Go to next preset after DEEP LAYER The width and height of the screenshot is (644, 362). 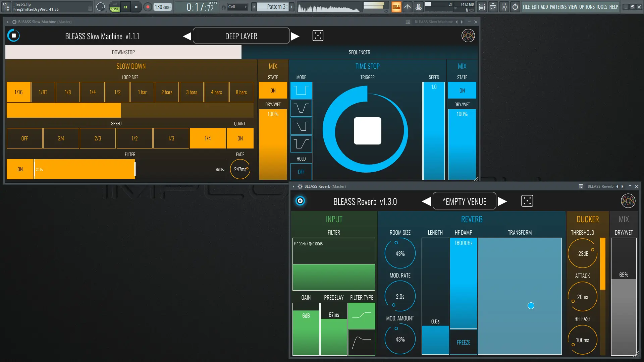point(295,36)
